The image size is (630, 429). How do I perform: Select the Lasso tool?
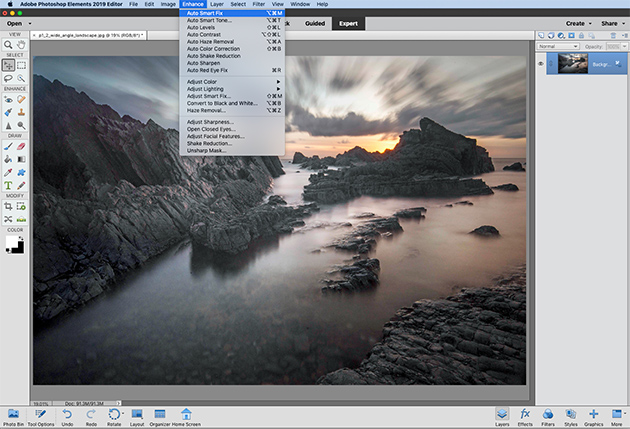[x=8, y=78]
